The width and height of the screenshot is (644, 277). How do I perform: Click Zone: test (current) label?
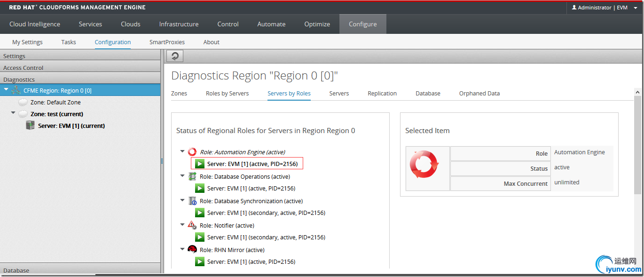click(x=57, y=114)
